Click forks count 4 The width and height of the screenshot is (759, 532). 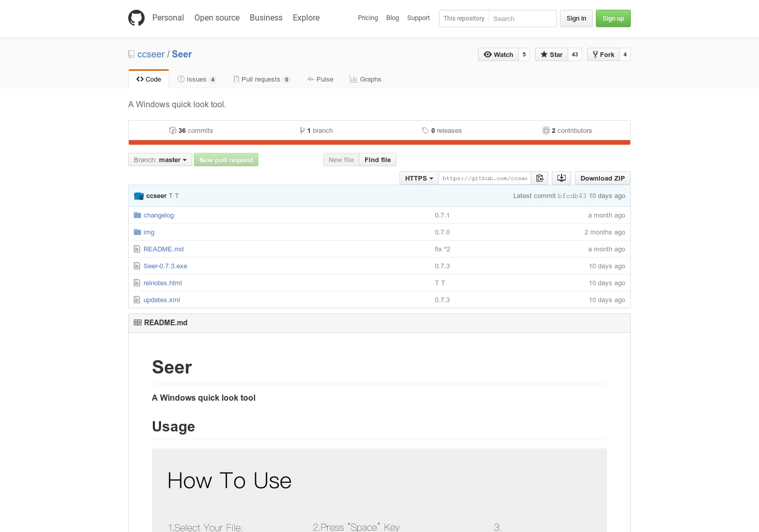[625, 54]
